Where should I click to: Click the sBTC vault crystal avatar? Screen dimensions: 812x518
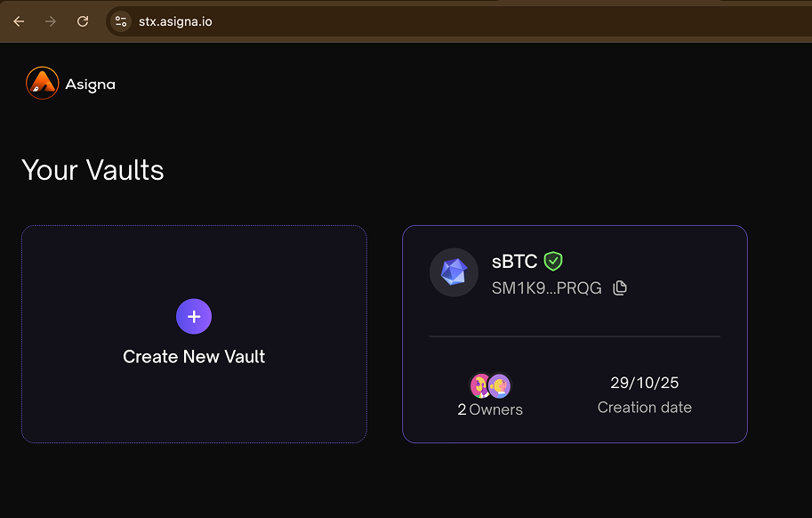tap(454, 272)
